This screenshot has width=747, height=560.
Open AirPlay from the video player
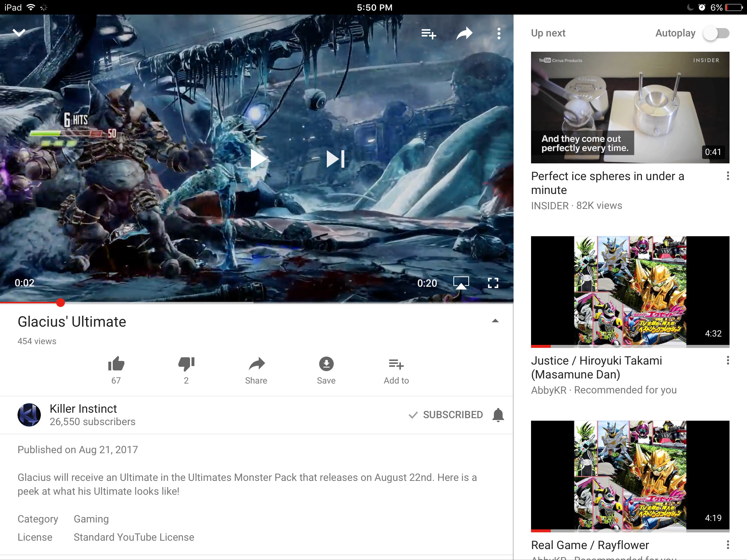click(461, 283)
